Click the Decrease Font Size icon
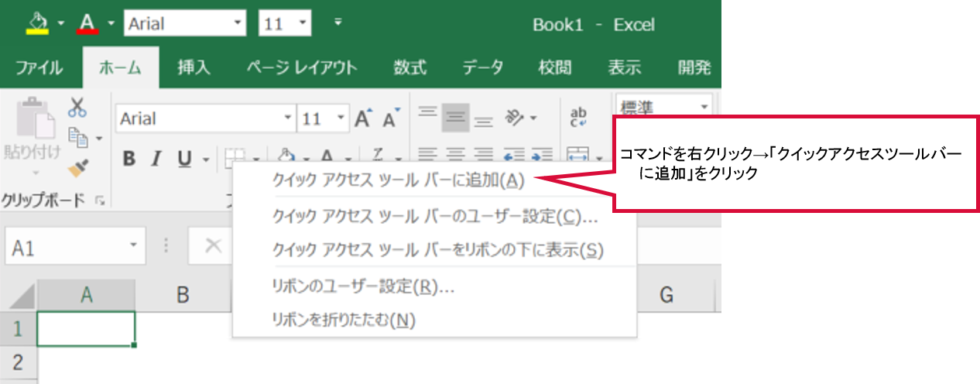 click(x=390, y=119)
